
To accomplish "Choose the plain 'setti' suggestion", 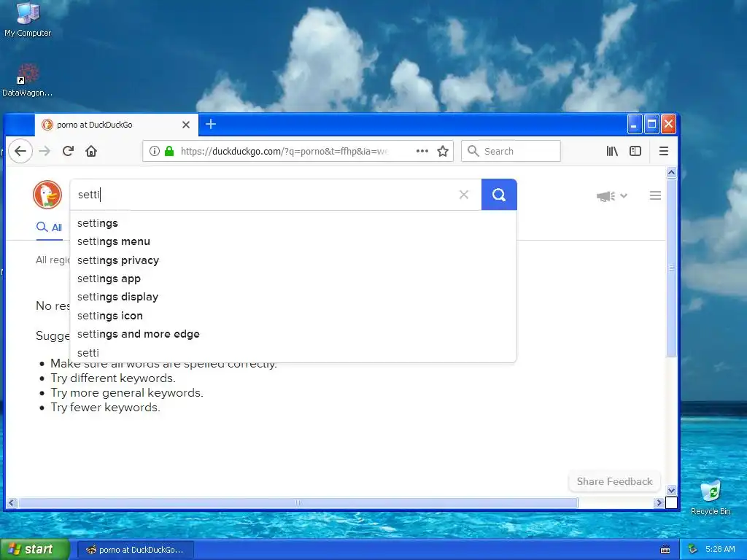I will pos(293,353).
